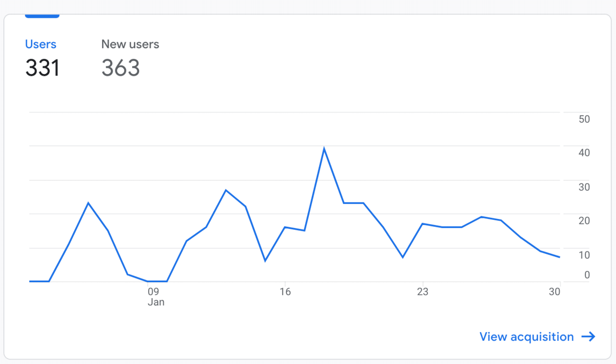
Task: Click the blue active-tab indicator bar
Action: coord(42,16)
